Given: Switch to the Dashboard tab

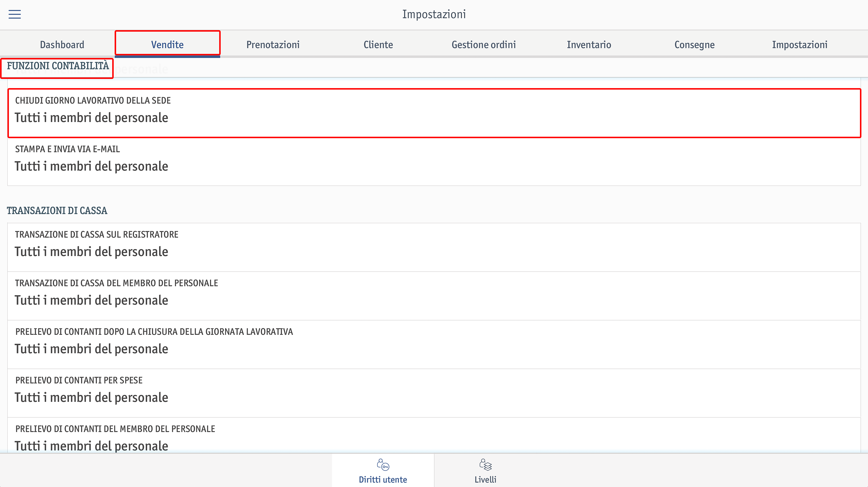Looking at the screenshot, I should [x=62, y=45].
